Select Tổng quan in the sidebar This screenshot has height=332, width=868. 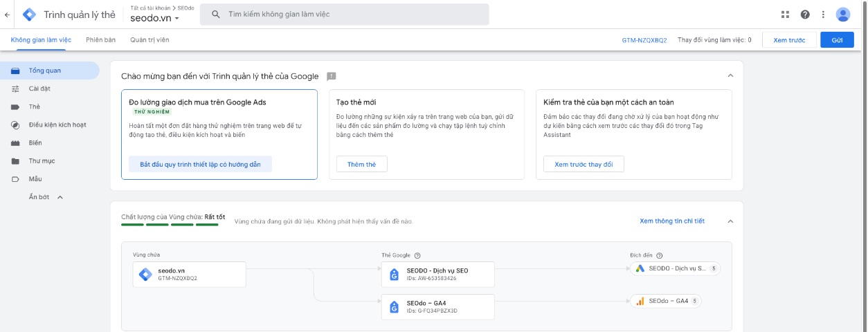pos(50,71)
